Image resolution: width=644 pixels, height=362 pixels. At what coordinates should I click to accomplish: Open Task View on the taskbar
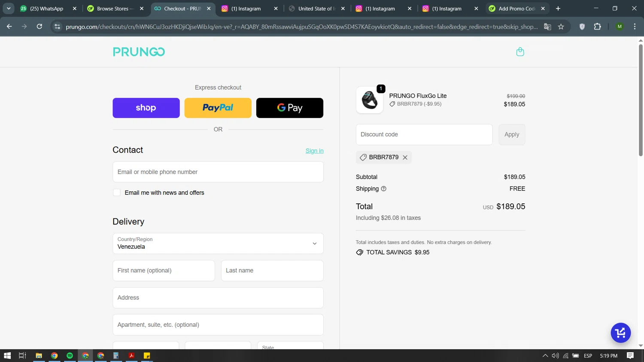22,356
